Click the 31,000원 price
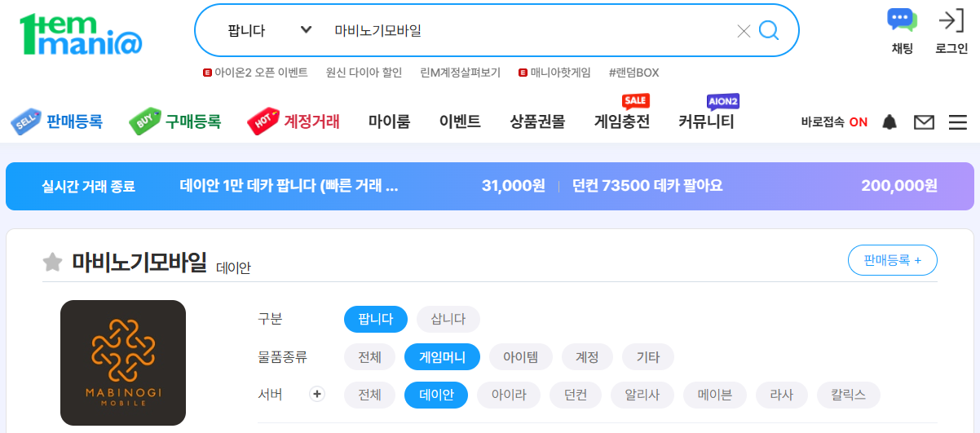 pos(513,186)
